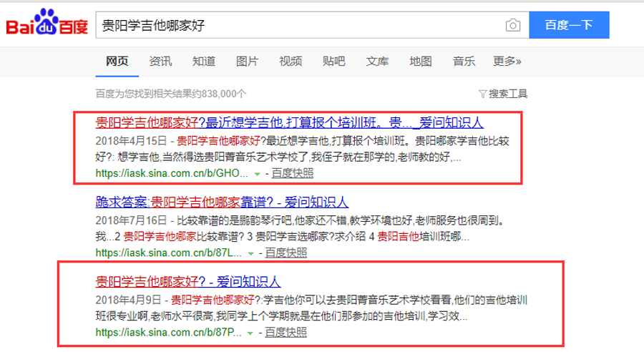Open result 贵阳学吉他哪家好?最近想学吉他
The height and width of the screenshot is (352, 644).
[x=290, y=122]
